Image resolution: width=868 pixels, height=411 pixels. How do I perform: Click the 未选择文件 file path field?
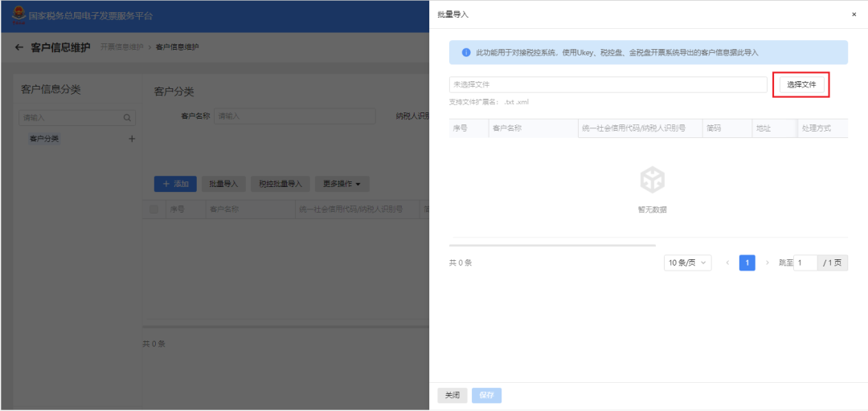click(x=608, y=84)
